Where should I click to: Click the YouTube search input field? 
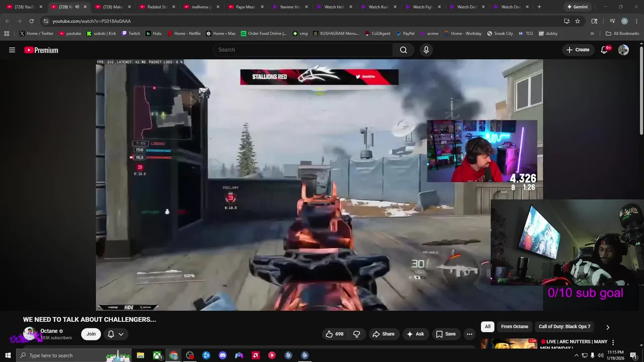coord(303,50)
